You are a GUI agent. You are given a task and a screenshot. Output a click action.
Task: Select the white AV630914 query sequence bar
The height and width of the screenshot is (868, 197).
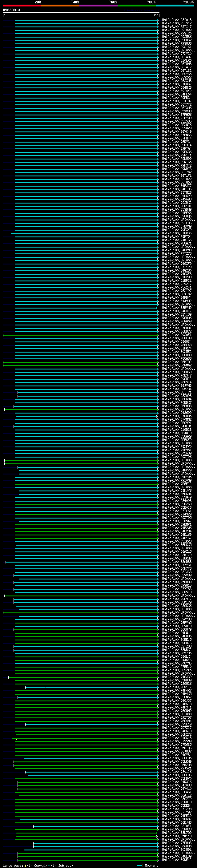click(x=81, y=12)
